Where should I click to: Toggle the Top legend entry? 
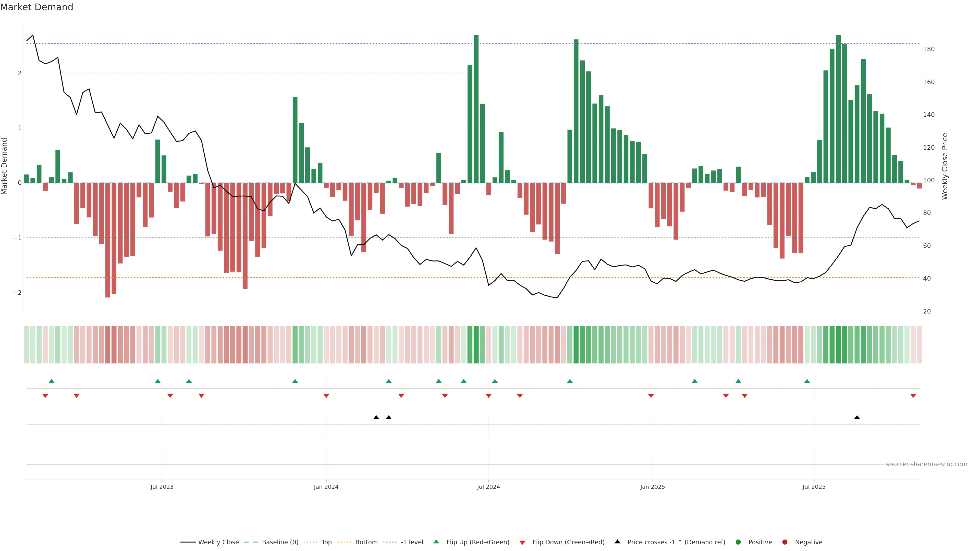pos(326,542)
